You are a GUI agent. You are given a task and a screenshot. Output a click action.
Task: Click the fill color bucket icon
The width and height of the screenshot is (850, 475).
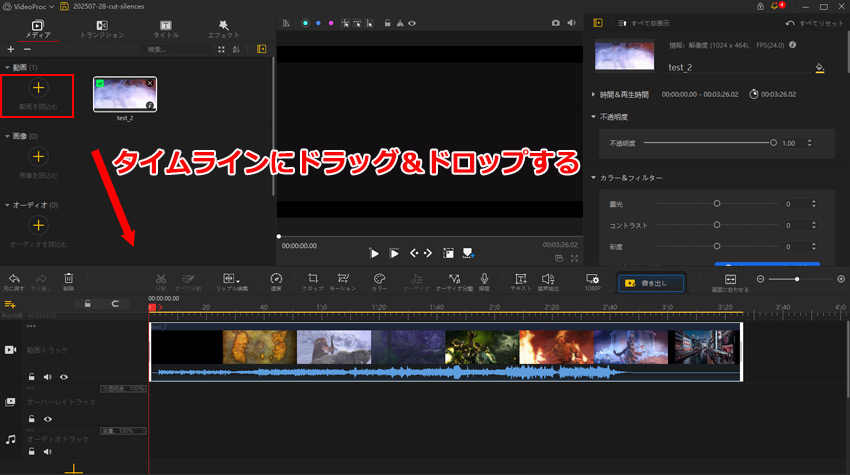[x=820, y=68]
